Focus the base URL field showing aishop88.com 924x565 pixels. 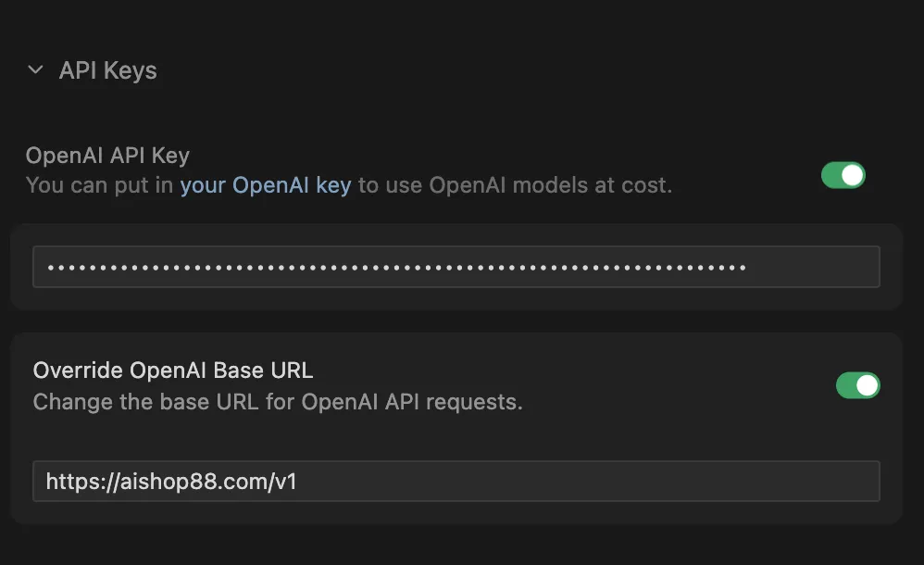click(x=456, y=481)
